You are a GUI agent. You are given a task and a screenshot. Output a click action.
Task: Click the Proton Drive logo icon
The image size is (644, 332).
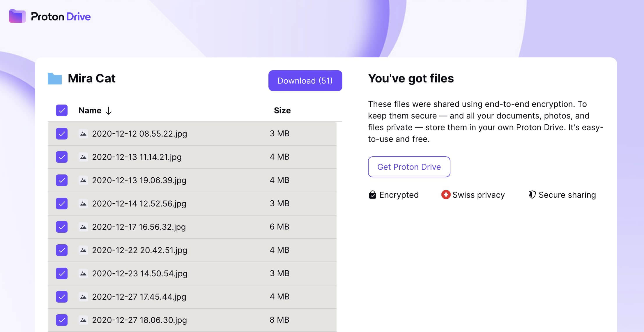click(17, 16)
